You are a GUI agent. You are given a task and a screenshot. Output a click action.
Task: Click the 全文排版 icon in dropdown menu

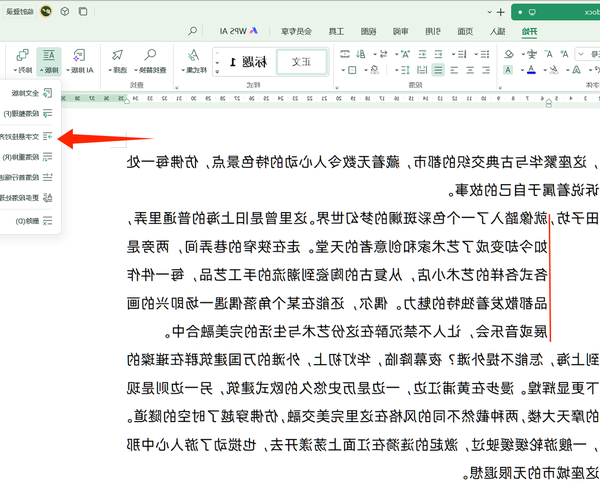(47, 92)
